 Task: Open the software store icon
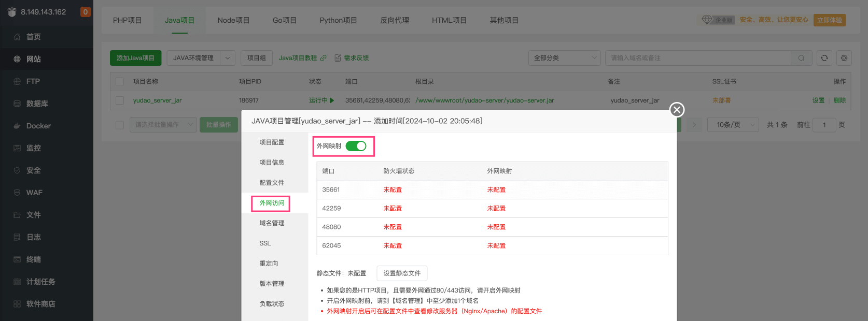[17, 304]
